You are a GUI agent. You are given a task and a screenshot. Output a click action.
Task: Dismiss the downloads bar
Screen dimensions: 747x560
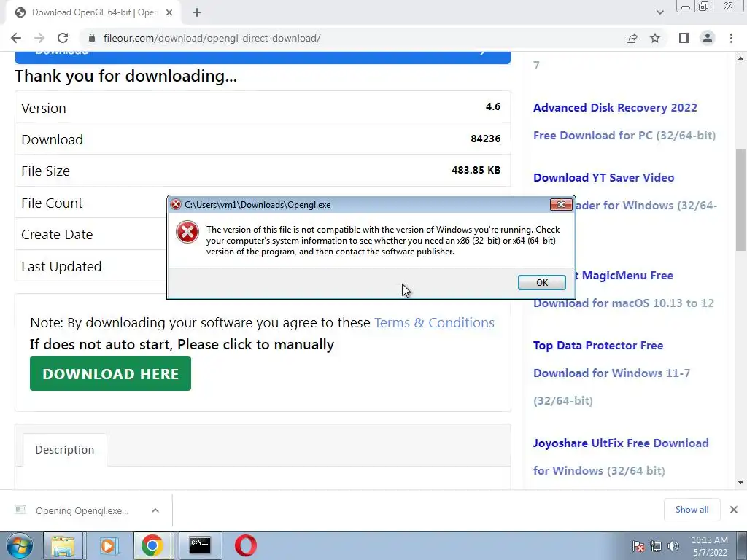tap(734, 510)
